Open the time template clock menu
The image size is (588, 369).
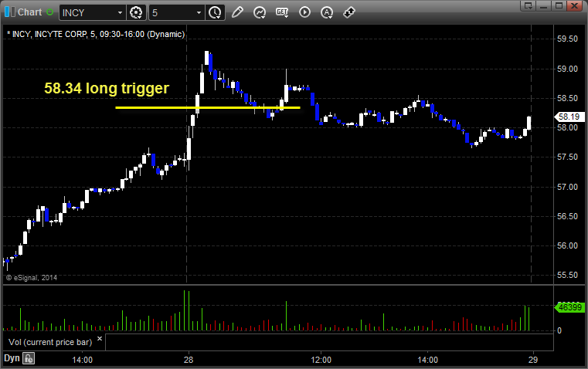pos(215,12)
